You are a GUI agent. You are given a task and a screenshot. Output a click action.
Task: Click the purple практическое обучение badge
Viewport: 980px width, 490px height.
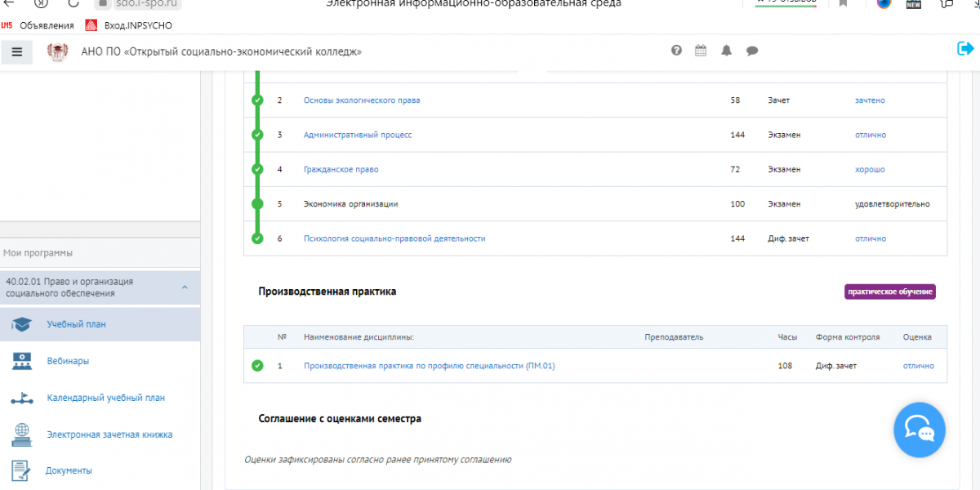[889, 292]
